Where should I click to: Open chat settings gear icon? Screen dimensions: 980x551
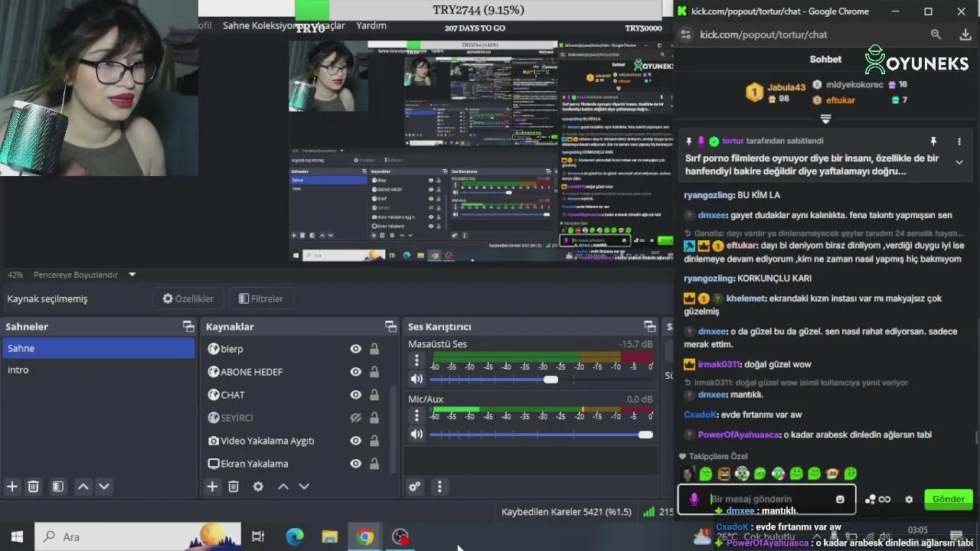(909, 499)
